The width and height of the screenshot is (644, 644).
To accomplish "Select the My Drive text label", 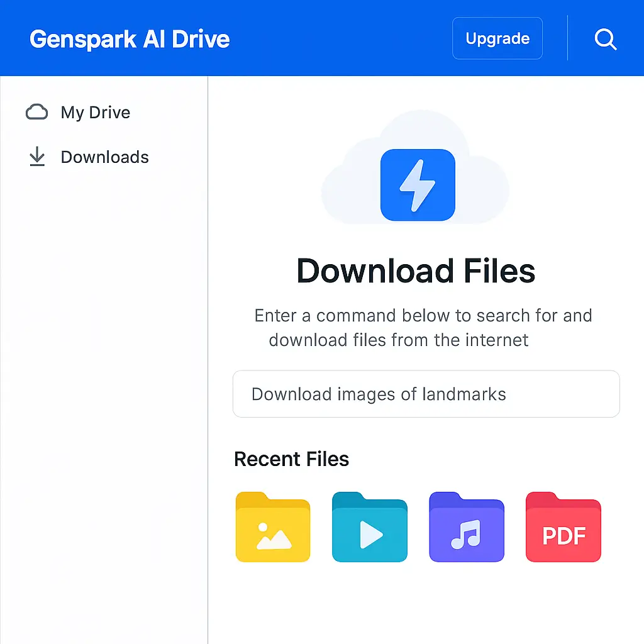I will tap(96, 113).
